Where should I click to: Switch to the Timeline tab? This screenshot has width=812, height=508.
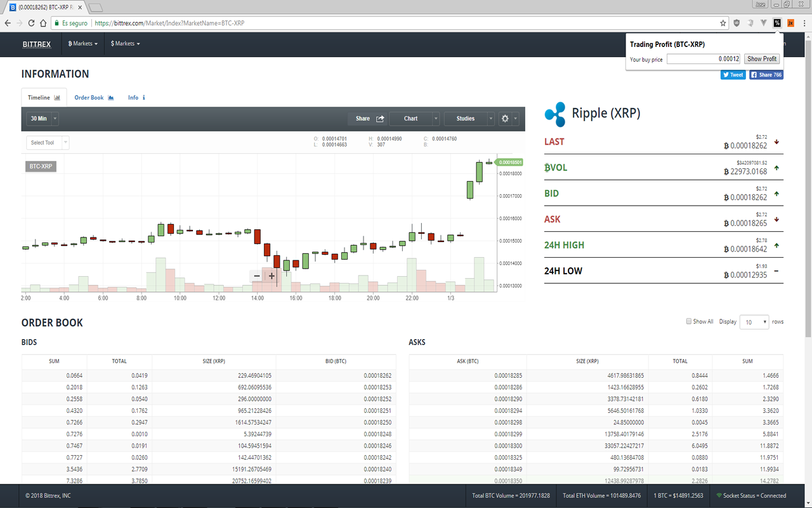[x=44, y=98]
